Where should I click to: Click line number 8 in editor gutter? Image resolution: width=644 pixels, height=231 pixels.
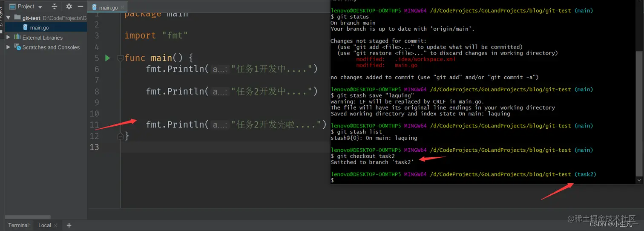click(x=97, y=91)
